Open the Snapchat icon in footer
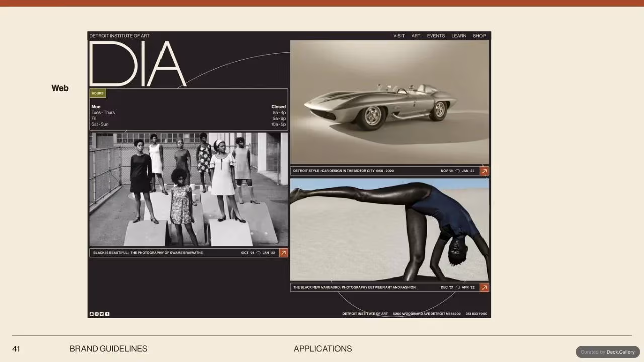The width and height of the screenshot is (644, 362). coord(92,314)
